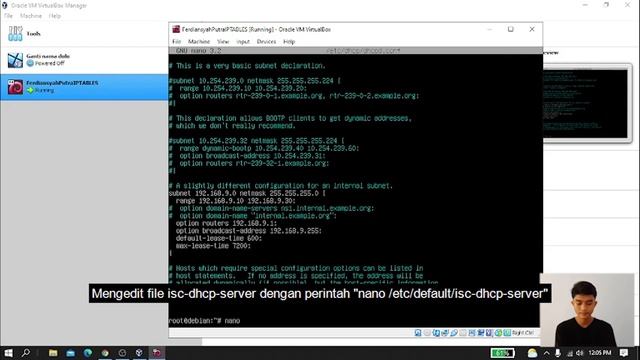Select the powered-off 'Ganti nama dulu' VM
The height and width of the screenshot is (360, 640).
[84, 60]
